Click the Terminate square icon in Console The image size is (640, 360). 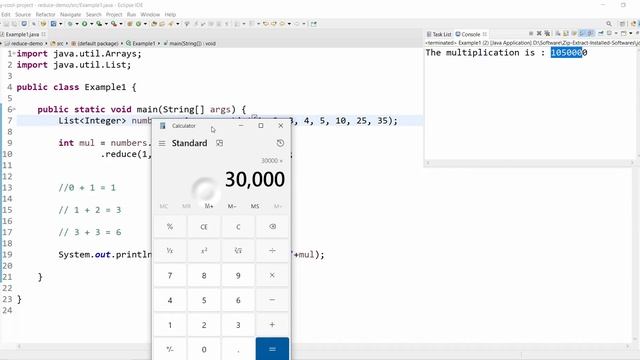531,33
